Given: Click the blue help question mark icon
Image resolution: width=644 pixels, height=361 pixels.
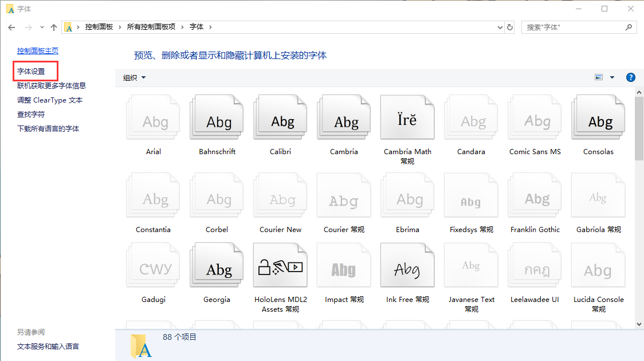Looking at the screenshot, I should coord(630,77).
